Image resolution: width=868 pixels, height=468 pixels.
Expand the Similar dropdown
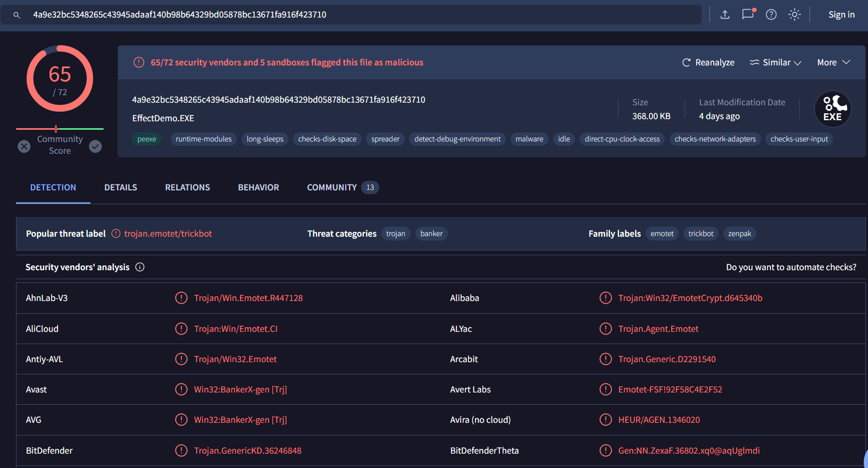click(775, 63)
